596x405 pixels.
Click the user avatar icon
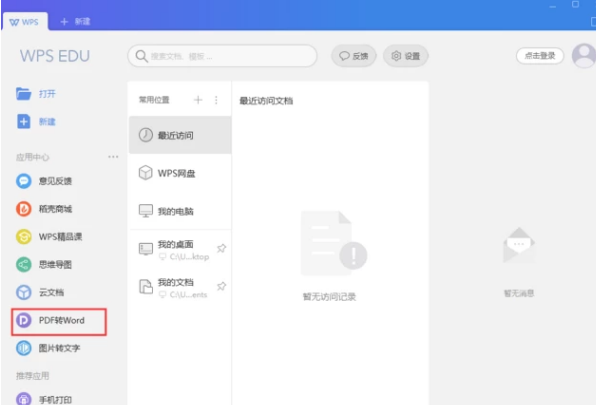click(584, 55)
